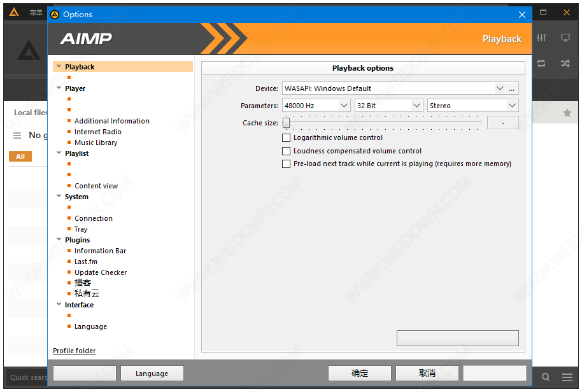Open 私有云 plugin settings

click(x=87, y=294)
